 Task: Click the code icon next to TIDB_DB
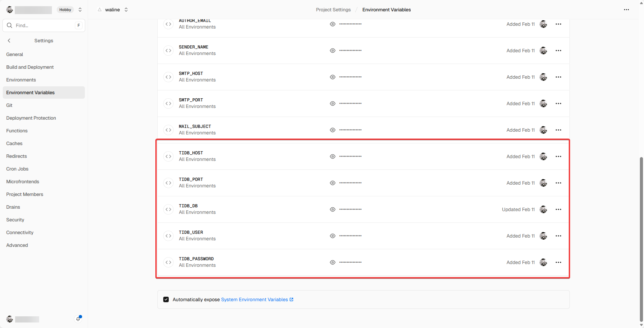click(x=168, y=209)
